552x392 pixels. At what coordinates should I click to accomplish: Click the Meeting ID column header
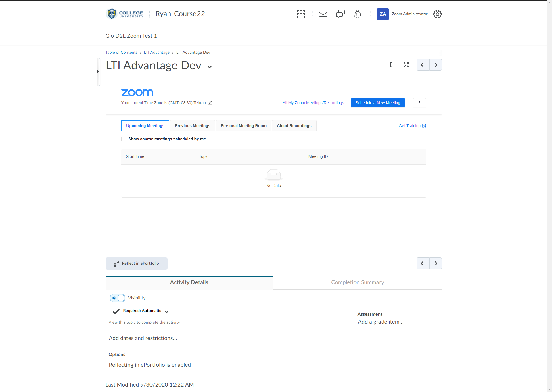[x=318, y=156]
